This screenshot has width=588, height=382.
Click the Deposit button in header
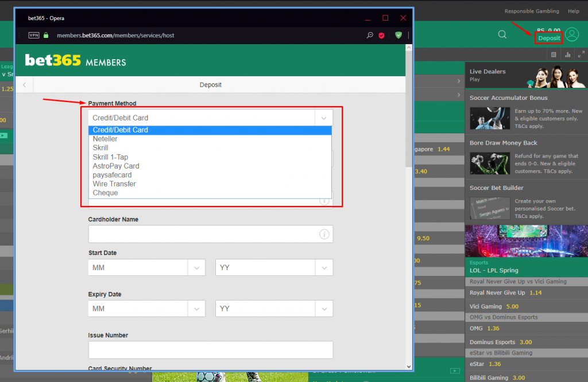[x=548, y=38]
